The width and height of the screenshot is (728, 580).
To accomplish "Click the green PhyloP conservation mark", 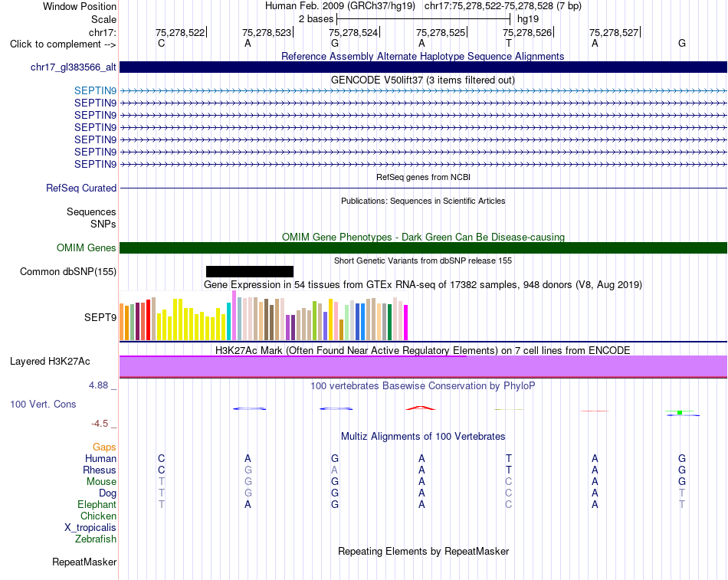I will point(680,412).
